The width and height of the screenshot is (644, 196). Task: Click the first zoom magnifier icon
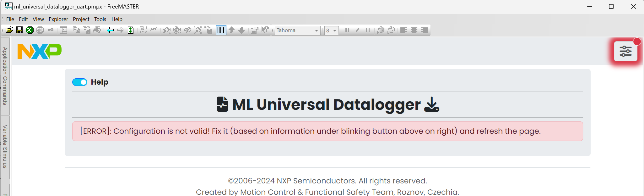pos(167,30)
